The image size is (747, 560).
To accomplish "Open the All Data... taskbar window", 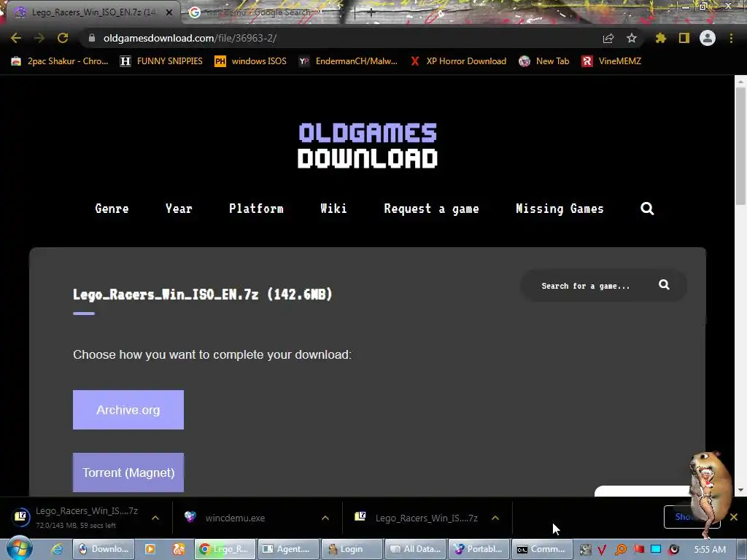I will [415, 549].
